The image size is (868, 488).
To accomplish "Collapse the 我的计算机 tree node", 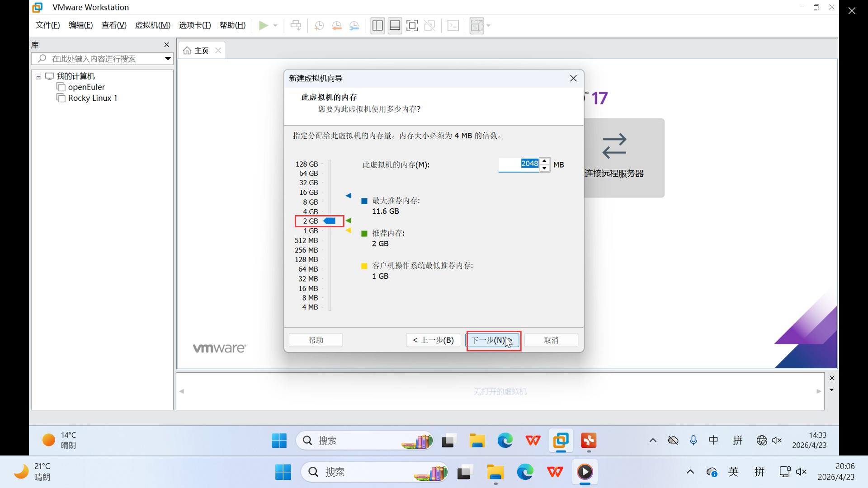I will [38, 76].
